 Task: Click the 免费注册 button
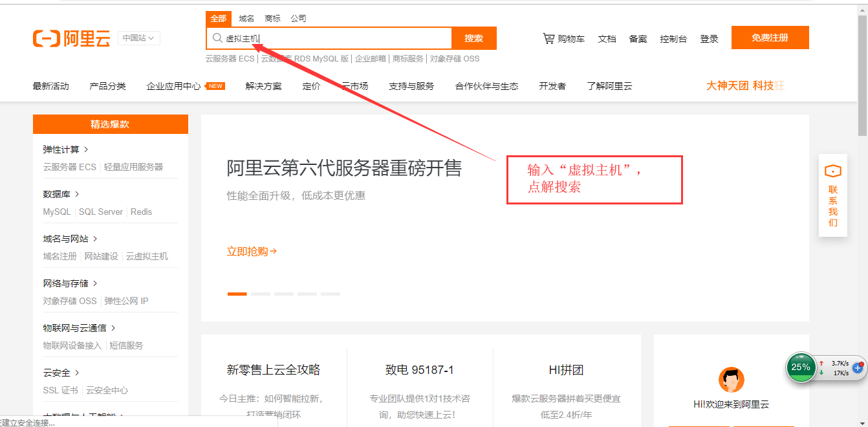tap(770, 38)
